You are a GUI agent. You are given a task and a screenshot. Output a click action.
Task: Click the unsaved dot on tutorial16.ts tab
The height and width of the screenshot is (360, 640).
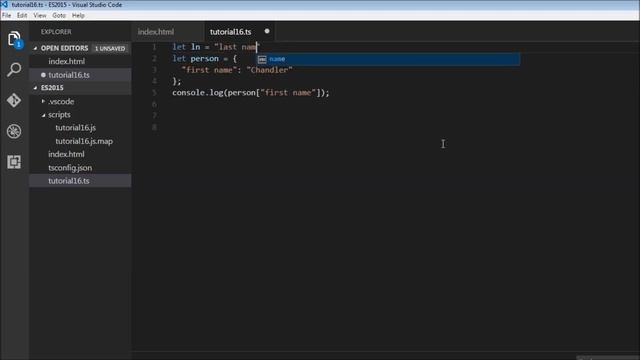267,31
